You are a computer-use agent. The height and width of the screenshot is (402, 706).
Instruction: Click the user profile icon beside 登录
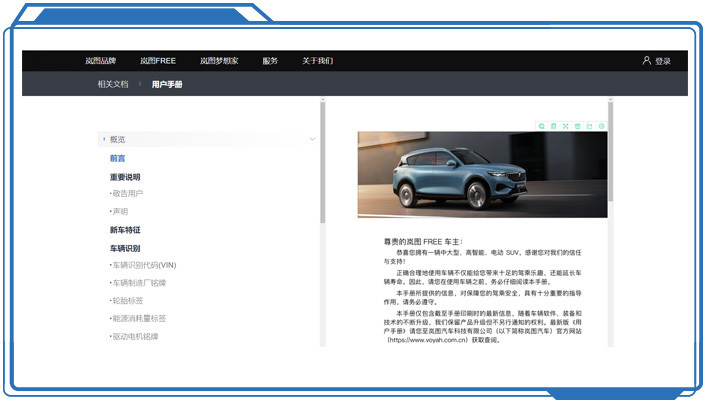pos(647,60)
